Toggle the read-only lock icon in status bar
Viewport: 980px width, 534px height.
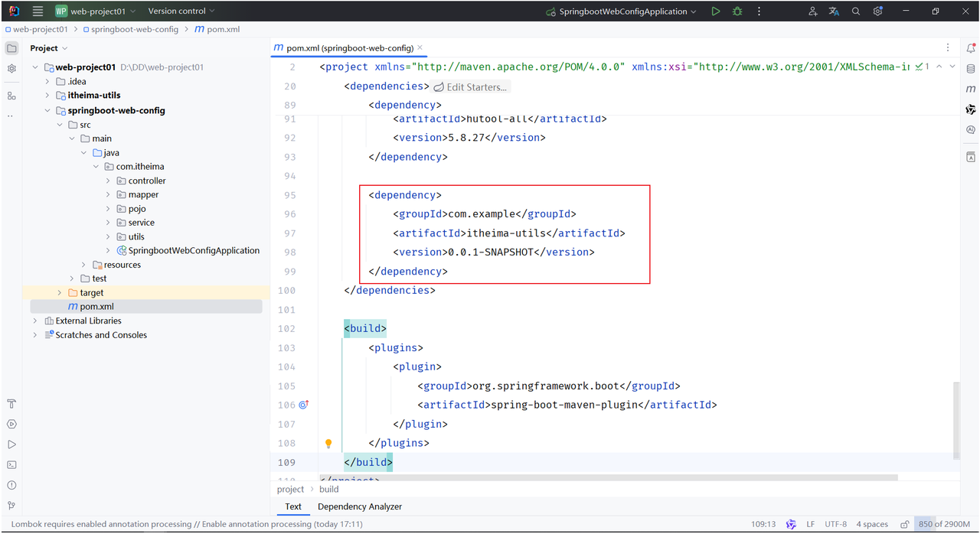click(x=904, y=525)
